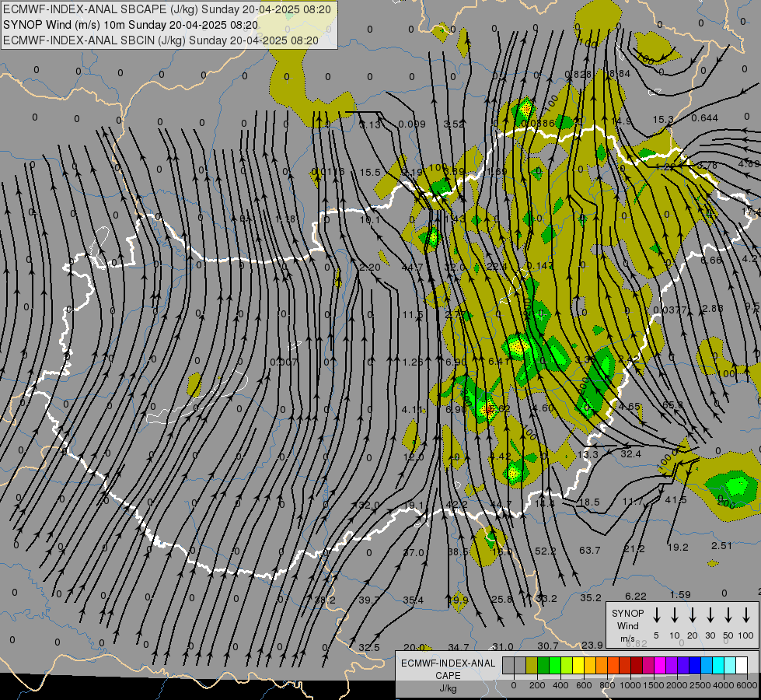This screenshot has height=700, width=761.
Task: Click the 0.0377 value on the map
Action: [x=670, y=310]
